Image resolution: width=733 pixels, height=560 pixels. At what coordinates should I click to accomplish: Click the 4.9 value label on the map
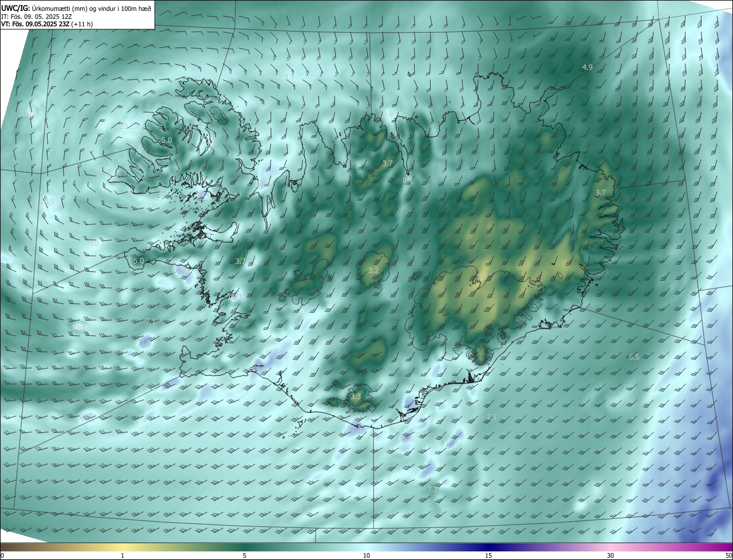(588, 68)
